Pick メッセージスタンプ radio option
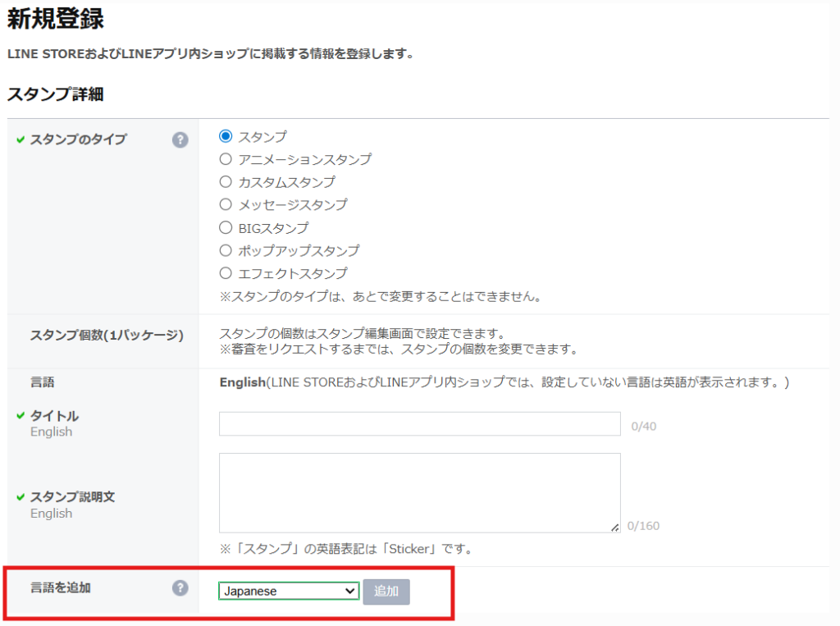This screenshot has width=840, height=626. (x=226, y=204)
